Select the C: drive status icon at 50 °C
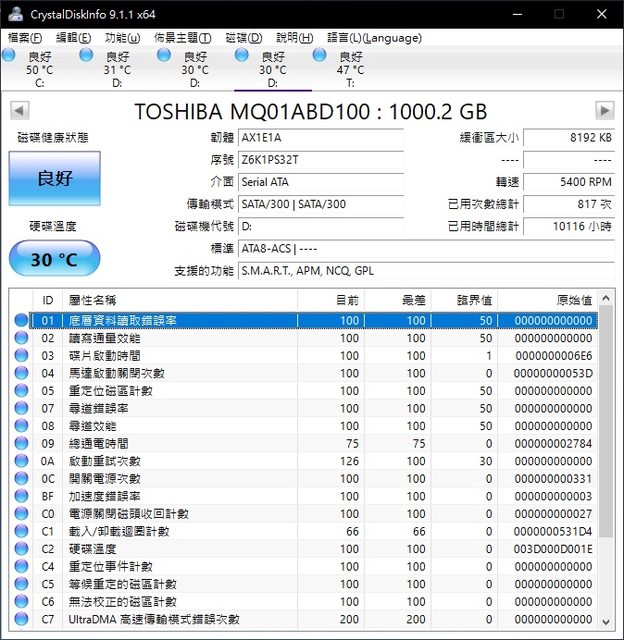624x640 pixels. click(9, 56)
